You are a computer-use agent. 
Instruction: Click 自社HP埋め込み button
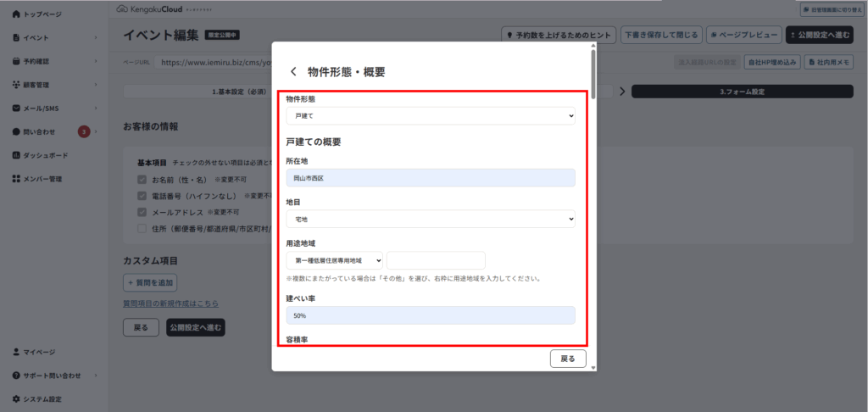(772, 63)
